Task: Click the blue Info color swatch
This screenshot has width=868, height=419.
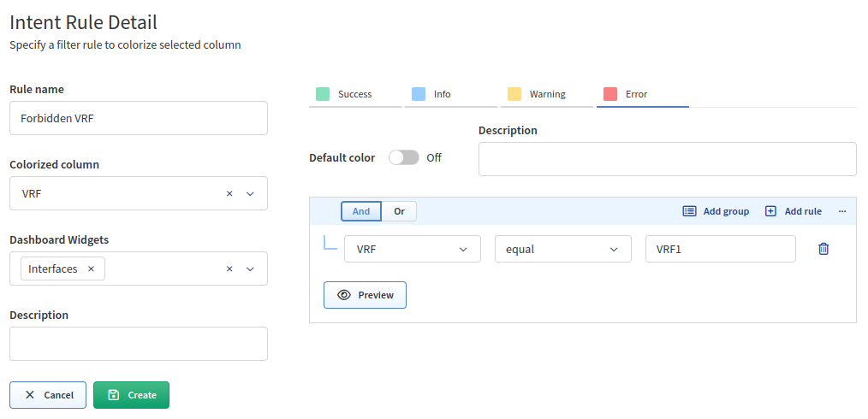Action: pyautogui.click(x=419, y=94)
